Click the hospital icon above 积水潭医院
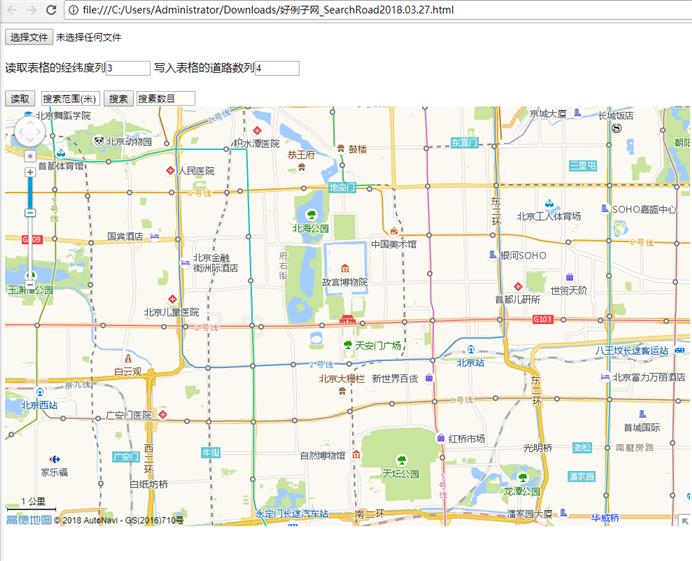The height and width of the screenshot is (561, 692). (257, 131)
